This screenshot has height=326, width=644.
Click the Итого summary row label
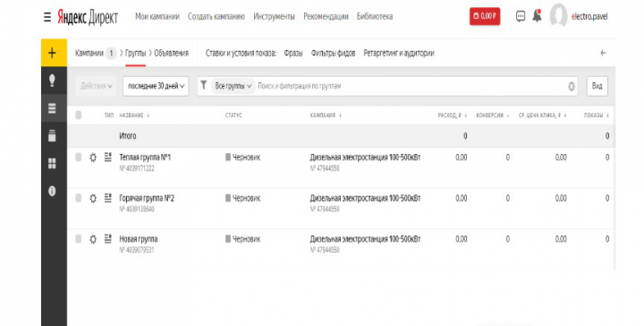(x=128, y=136)
